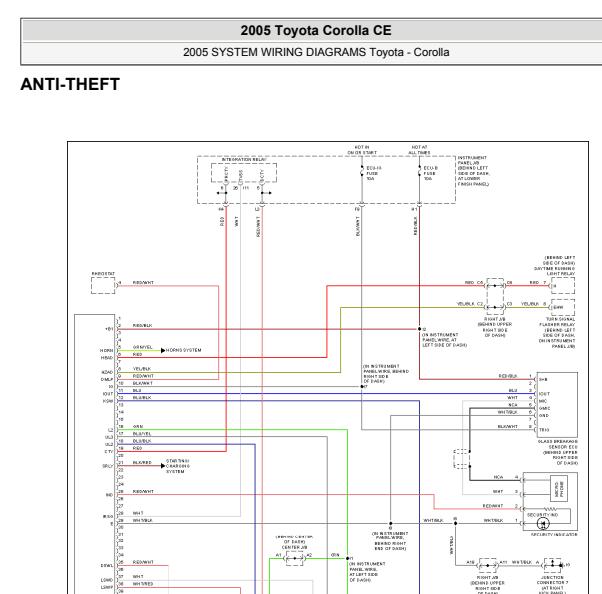
Task: Select '2005 SYSTEM WIRING DIAGRAMS Toyota - Corolla' subtitle
Action: (x=316, y=52)
